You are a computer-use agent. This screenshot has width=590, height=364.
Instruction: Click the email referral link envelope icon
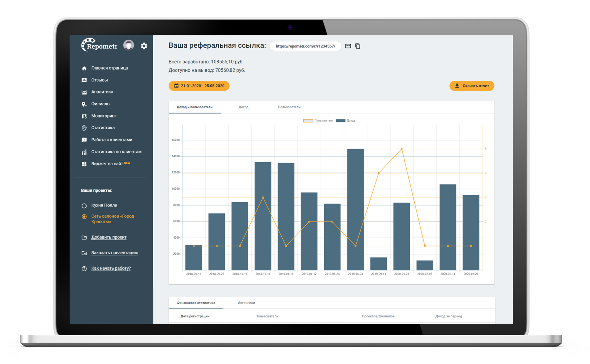coord(348,46)
